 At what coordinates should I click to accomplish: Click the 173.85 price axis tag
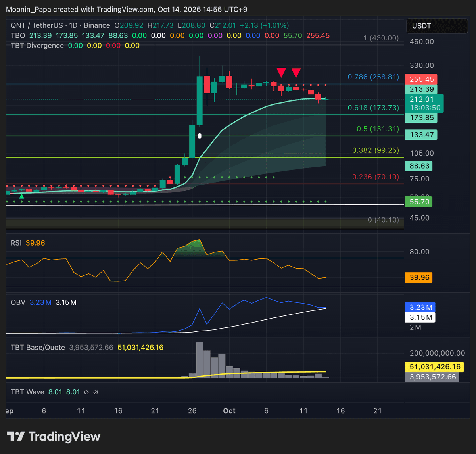pyautogui.click(x=421, y=118)
